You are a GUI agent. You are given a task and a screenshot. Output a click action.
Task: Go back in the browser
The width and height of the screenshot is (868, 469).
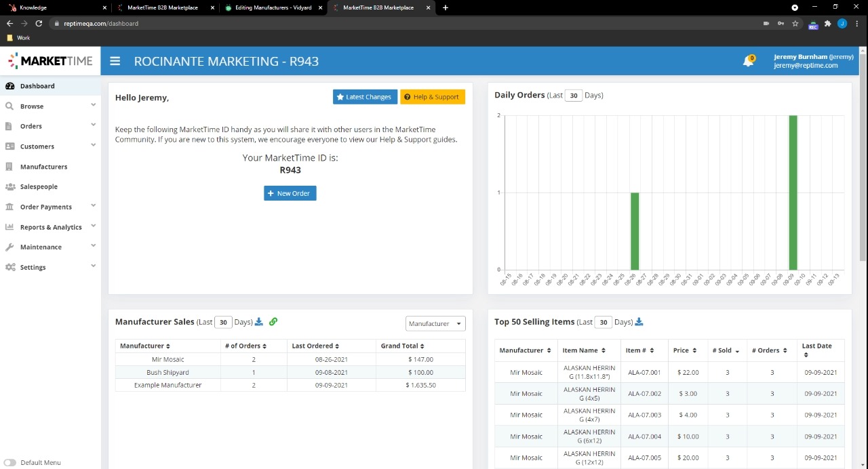[9, 23]
